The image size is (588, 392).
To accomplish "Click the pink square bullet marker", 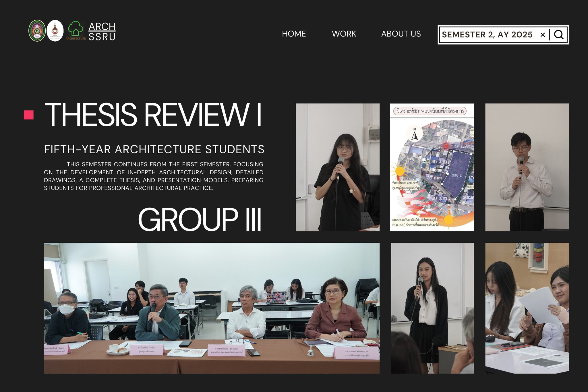I will click(x=29, y=115).
